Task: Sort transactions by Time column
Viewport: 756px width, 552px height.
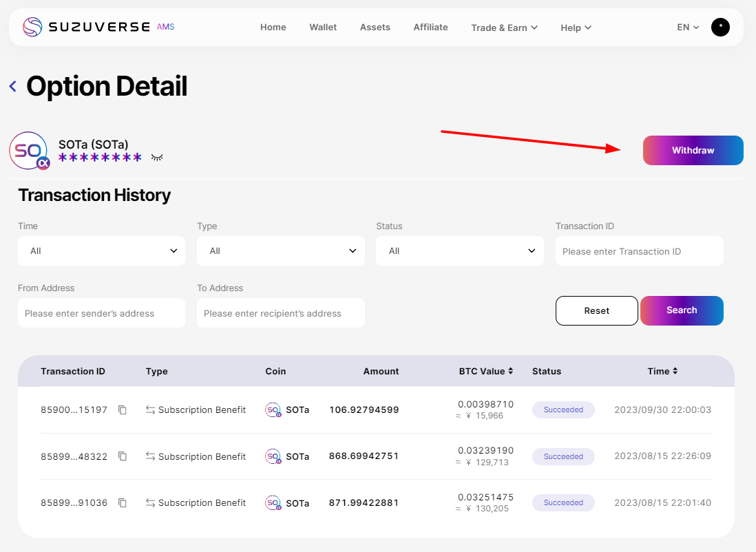Action: 675,371
